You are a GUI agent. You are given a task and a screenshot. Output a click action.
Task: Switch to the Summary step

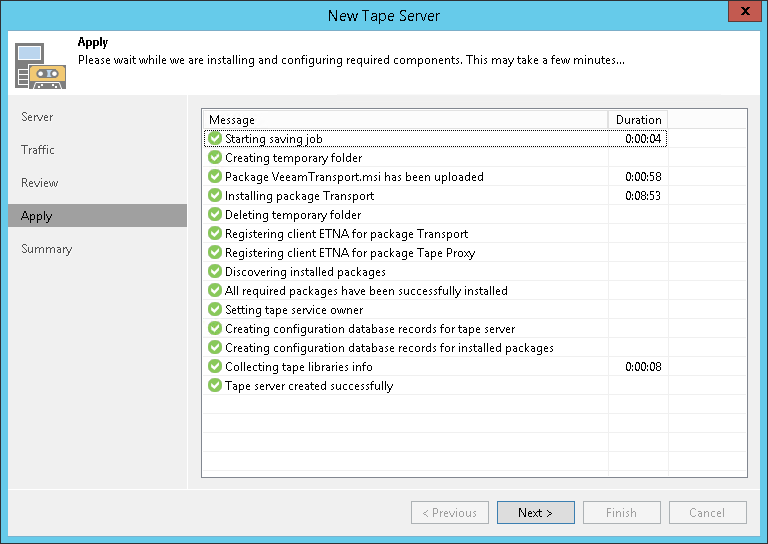(x=47, y=249)
